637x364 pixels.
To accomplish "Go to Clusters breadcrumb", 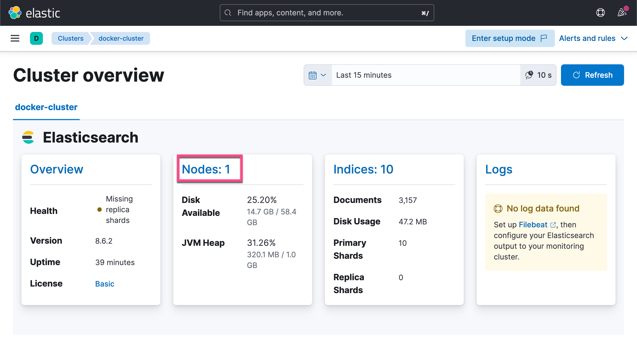I will pyautogui.click(x=71, y=38).
